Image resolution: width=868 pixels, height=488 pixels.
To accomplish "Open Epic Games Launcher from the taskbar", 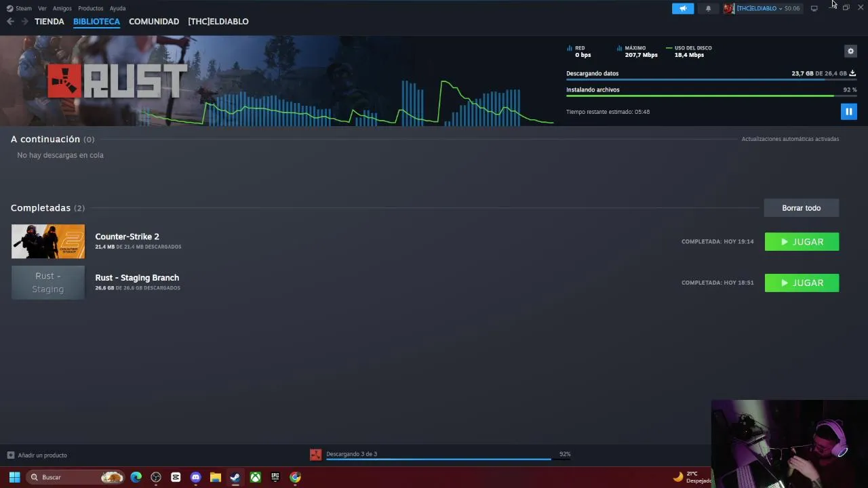I will 275,477.
